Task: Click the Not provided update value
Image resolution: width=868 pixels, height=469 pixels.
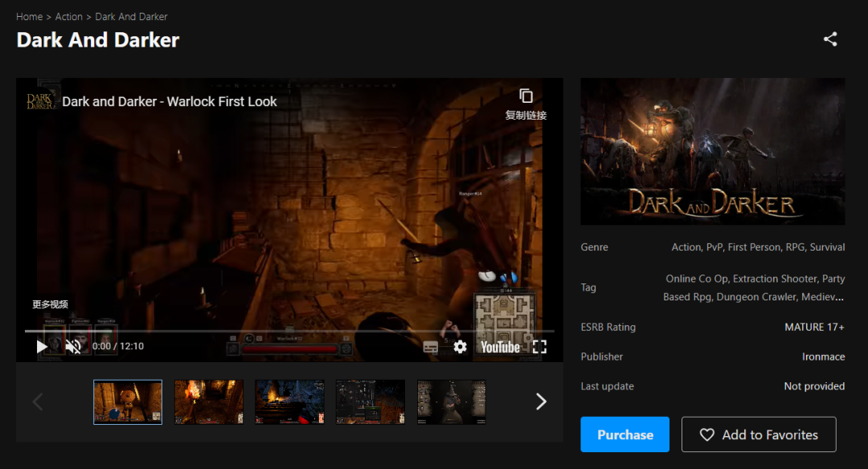Action: click(814, 386)
